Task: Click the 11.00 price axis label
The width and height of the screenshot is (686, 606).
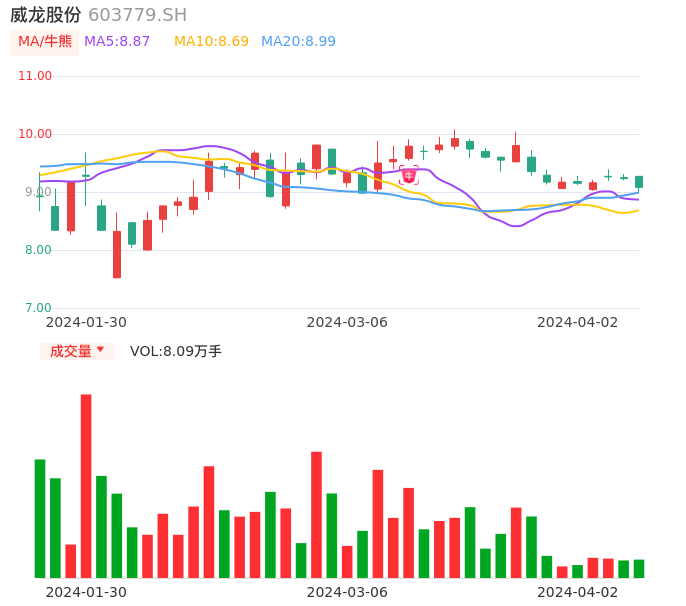Action: click(x=35, y=76)
